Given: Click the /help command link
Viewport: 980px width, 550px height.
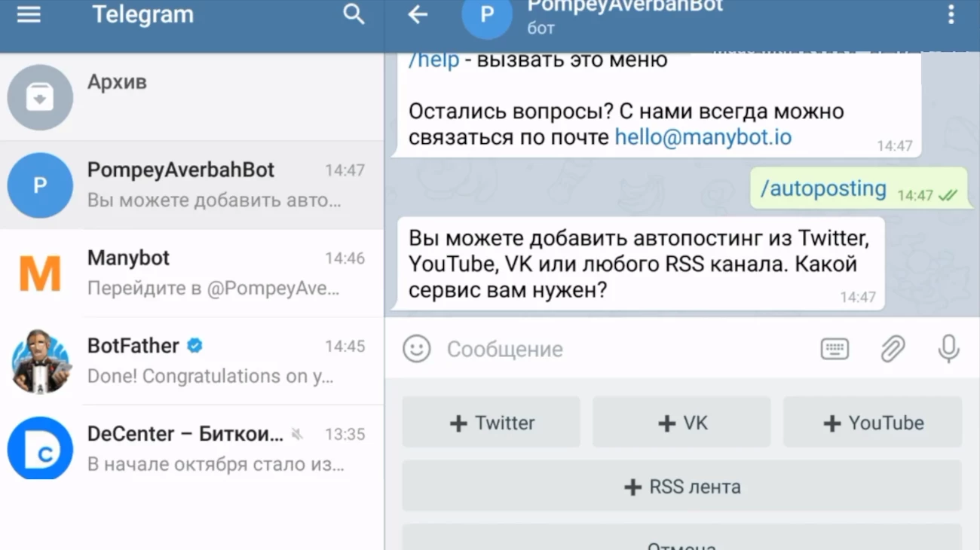Looking at the screenshot, I should 433,60.
